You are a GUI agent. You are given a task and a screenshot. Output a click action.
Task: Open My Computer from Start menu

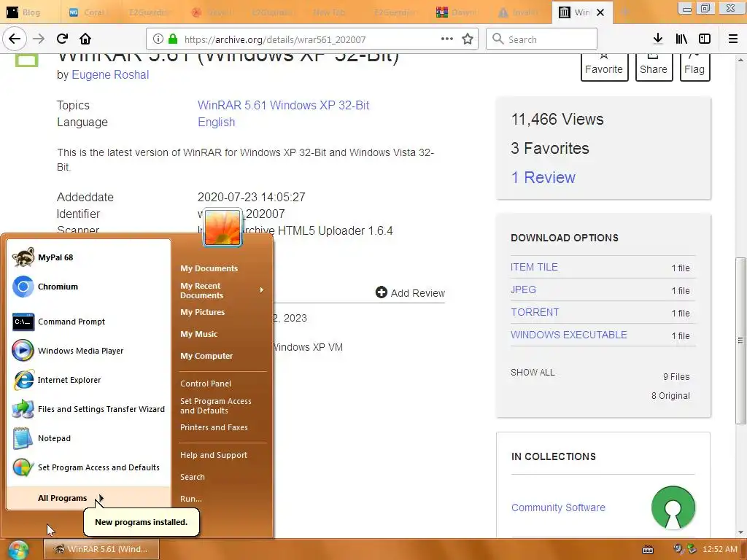(206, 356)
